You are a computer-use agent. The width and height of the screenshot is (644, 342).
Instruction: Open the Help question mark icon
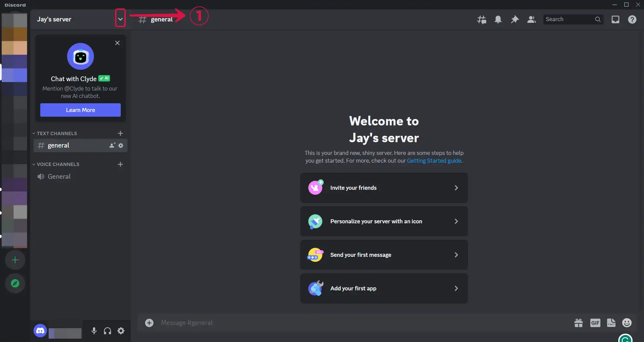pyautogui.click(x=632, y=19)
